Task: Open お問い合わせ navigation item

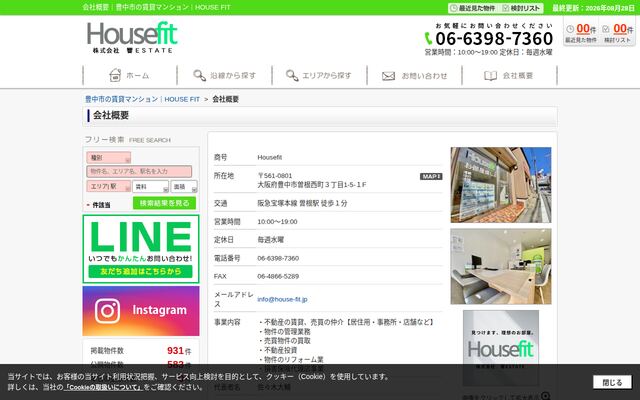Action: pyautogui.click(x=414, y=76)
